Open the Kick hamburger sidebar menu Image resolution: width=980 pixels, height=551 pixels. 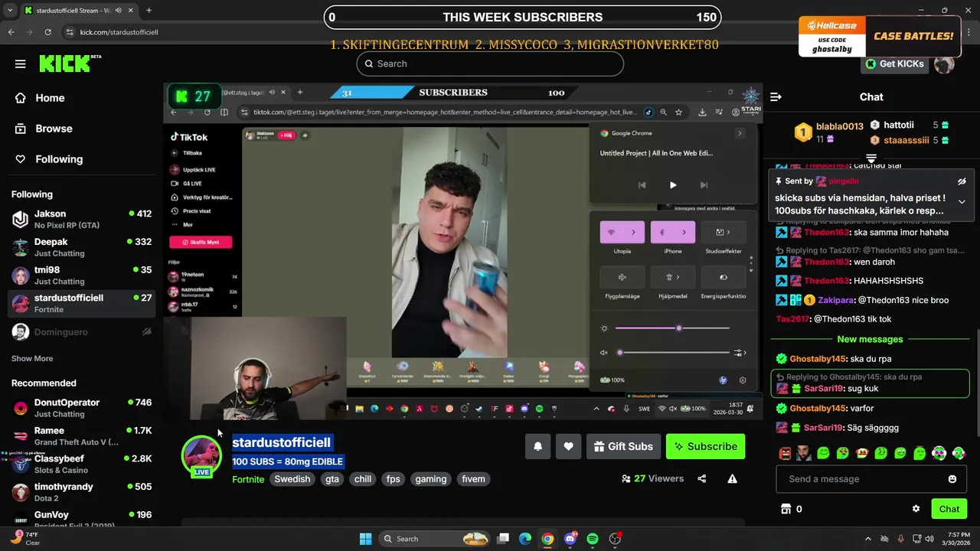[x=21, y=64]
